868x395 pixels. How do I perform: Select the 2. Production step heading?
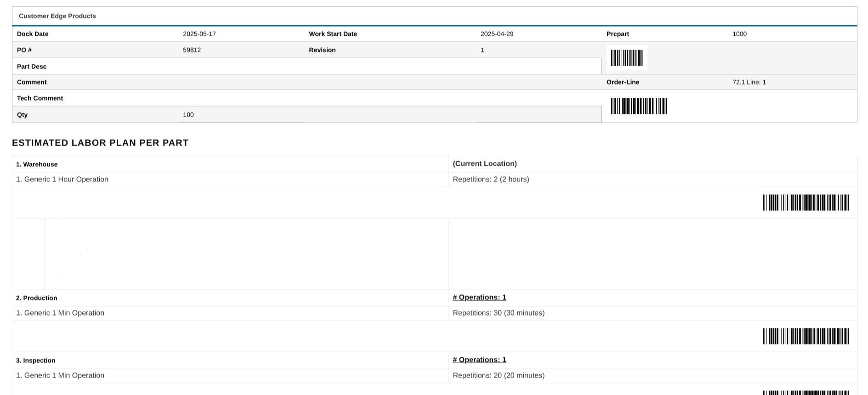37,298
